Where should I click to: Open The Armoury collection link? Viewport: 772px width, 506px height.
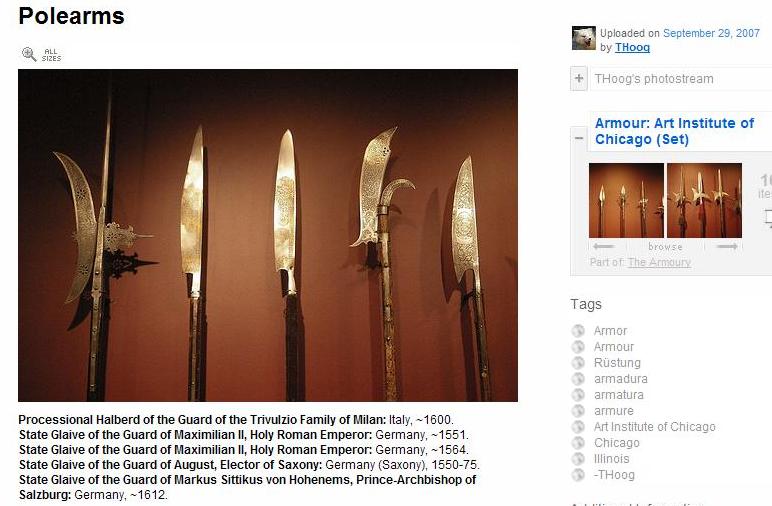click(659, 262)
